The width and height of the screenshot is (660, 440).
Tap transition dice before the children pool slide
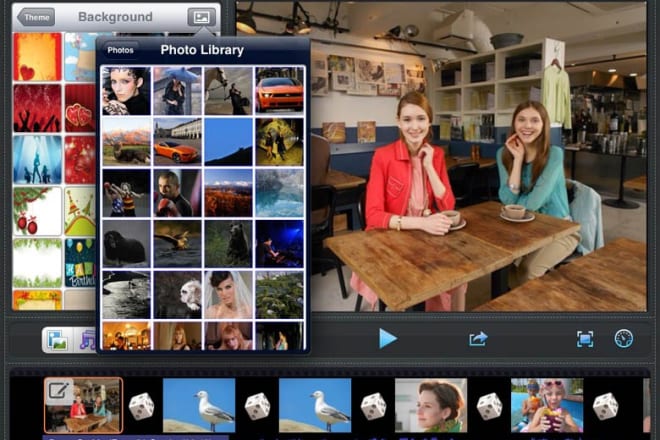[489, 406]
